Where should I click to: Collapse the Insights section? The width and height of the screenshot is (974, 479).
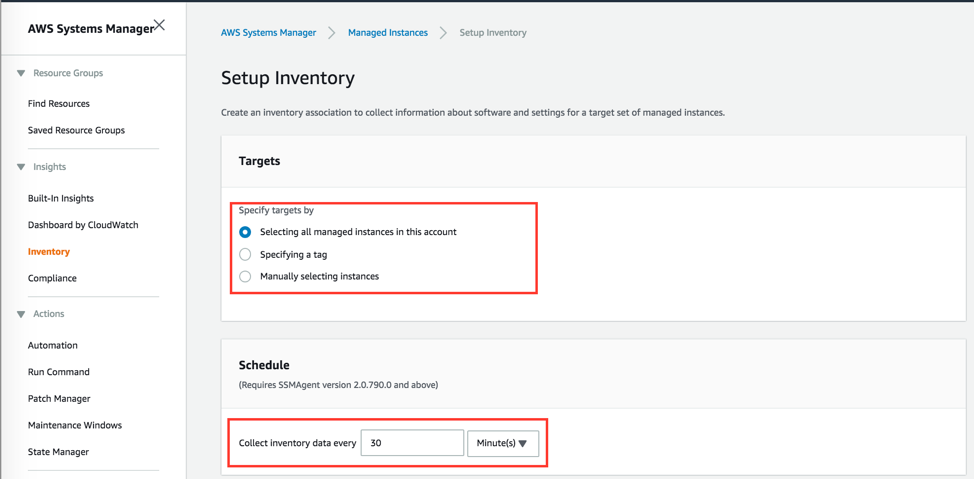coord(20,167)
